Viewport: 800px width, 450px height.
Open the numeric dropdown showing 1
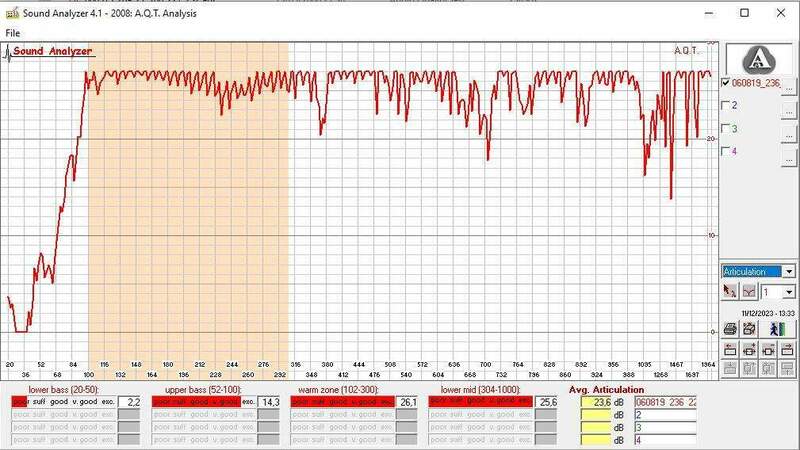click(789, 291)
